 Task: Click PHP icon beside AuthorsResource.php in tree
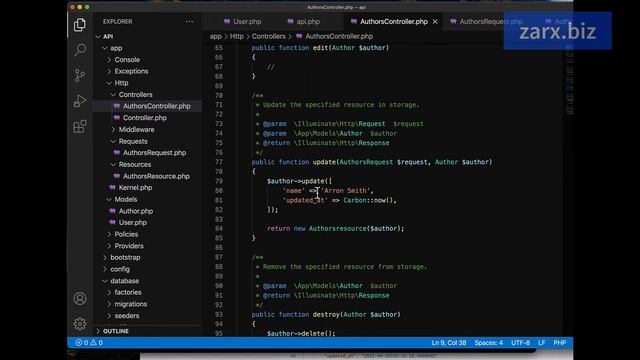pyautogui.click(x=117, y=176)
